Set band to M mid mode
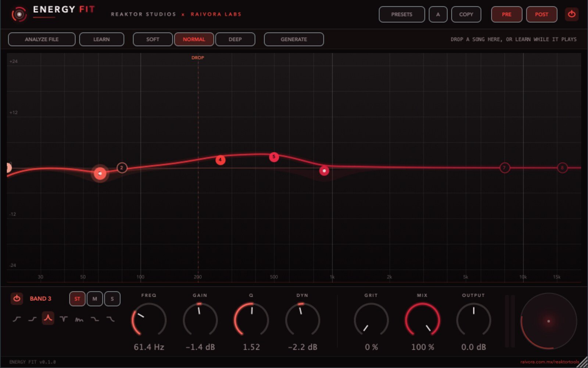Image resolution: width=588 pixels, height=368 pixels. [x=94, y=299]
